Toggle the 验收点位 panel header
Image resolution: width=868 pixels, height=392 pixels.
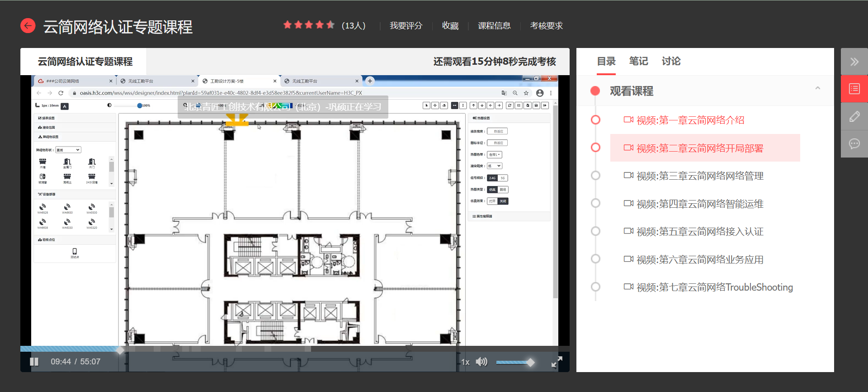coord(75,240)
